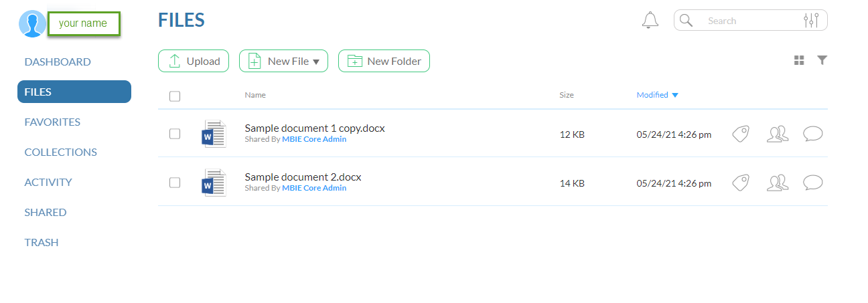Viewport: 868px width, 303px height.
Task: Create a New Folder
Action: [x=384, y=61]
